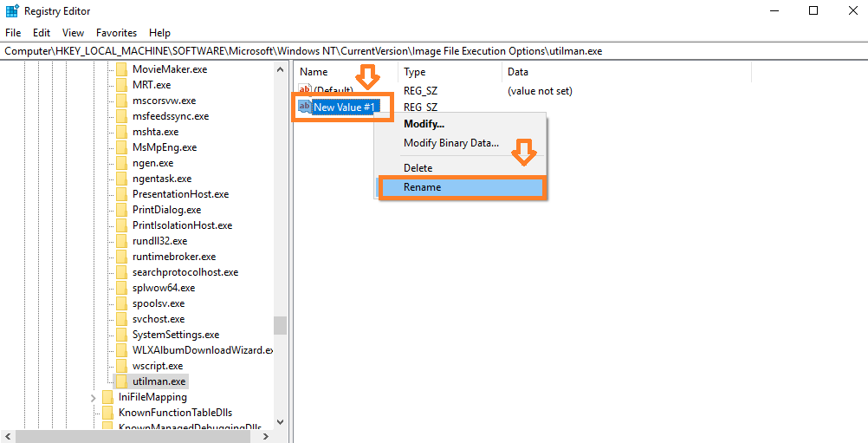The image size is (868, 443).
Task: Open the View menu
Action: pyautogui.click(x=73, y=33)
